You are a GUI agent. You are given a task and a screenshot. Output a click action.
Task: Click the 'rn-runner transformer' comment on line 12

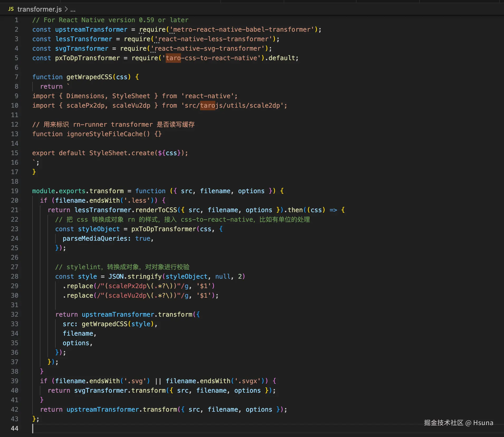(x=113, y=125)
